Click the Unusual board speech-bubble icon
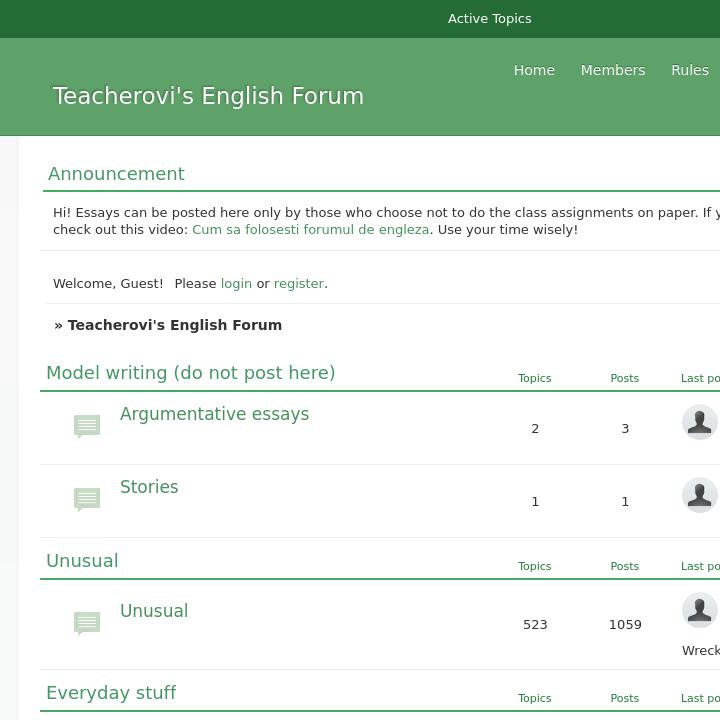The image size is (720, 720). pyautogui.click(x=87, y=624)
